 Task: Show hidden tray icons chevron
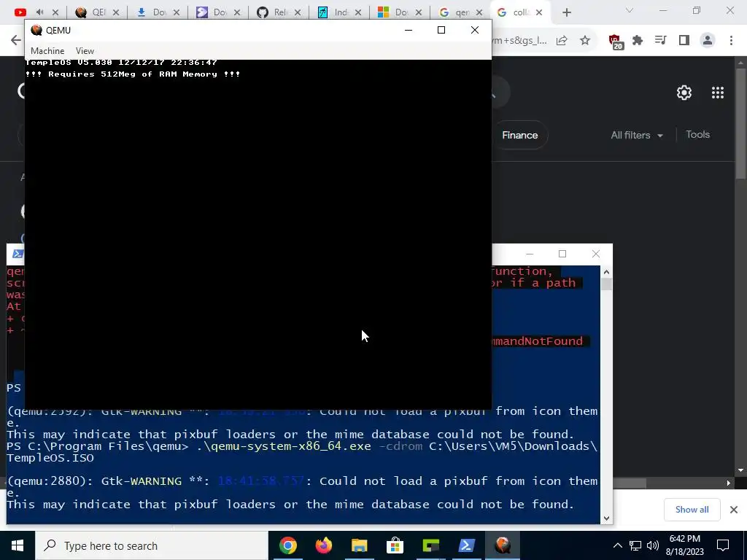(x=617, y=545)
